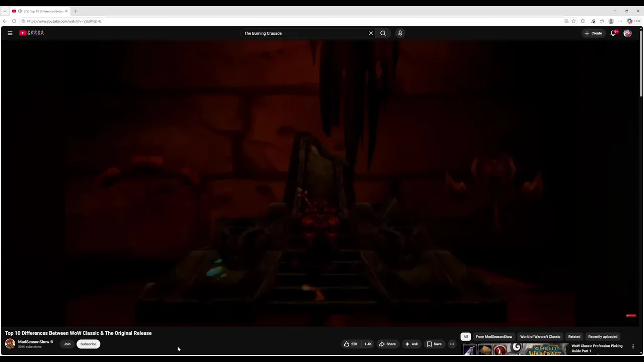
Task: Open a new browser tab
Action: click(x=75, y=11)
